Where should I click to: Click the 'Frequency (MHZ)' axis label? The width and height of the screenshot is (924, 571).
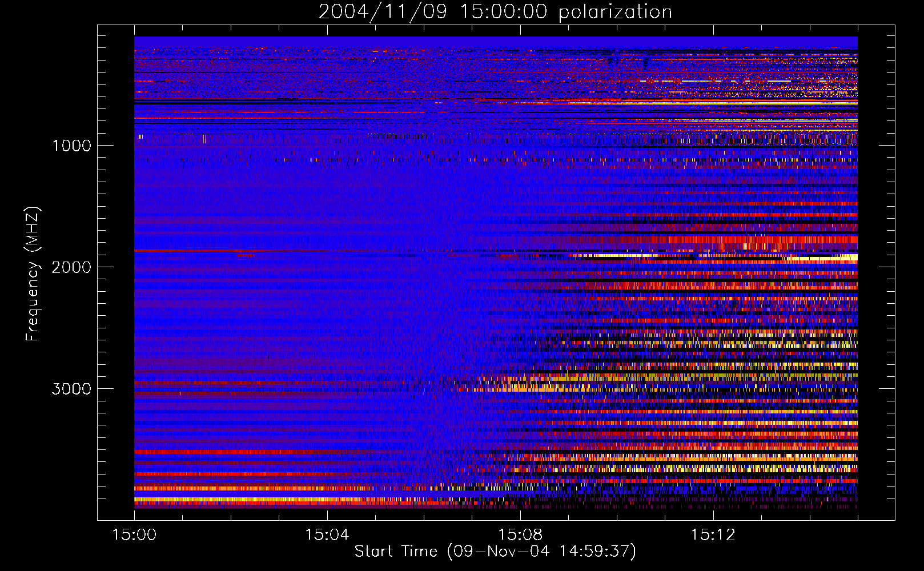(33, 274)
